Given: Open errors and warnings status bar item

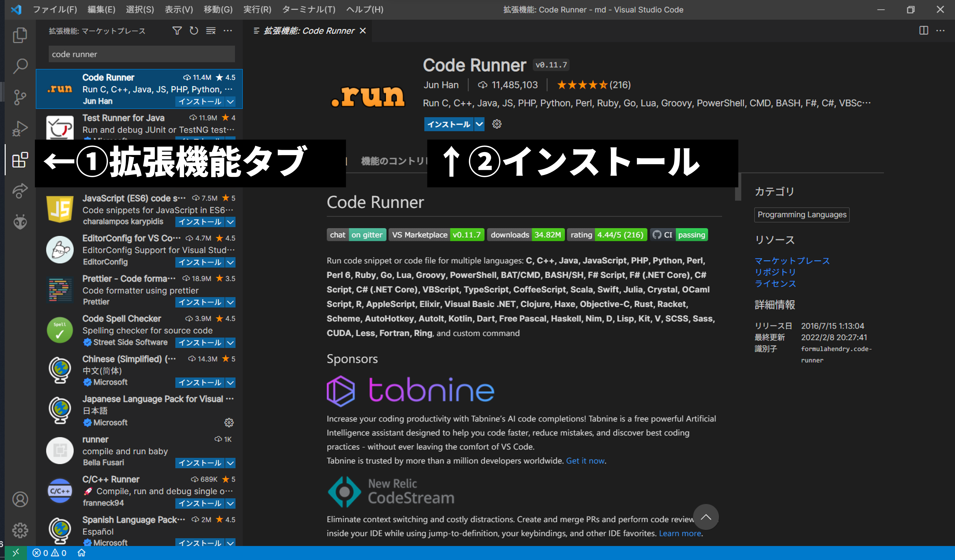Looking at the screenshot, I should click(x=50, y=553).
